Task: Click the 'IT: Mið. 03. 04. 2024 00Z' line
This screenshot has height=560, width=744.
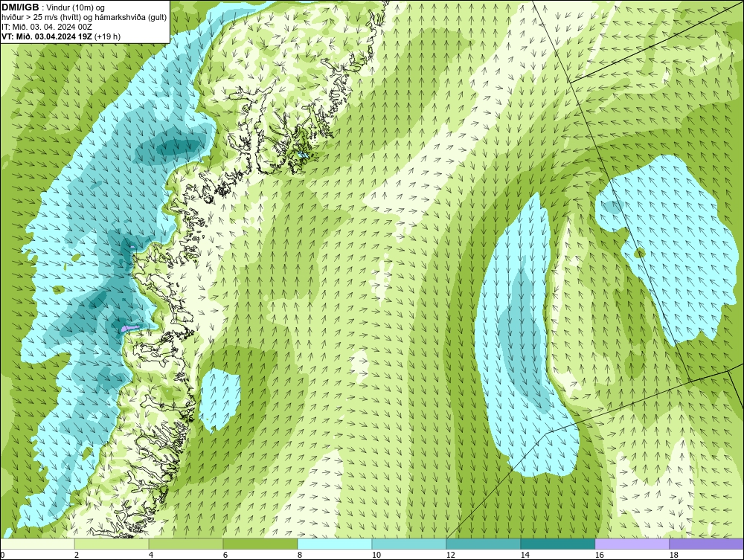Action: coord(47,27)
